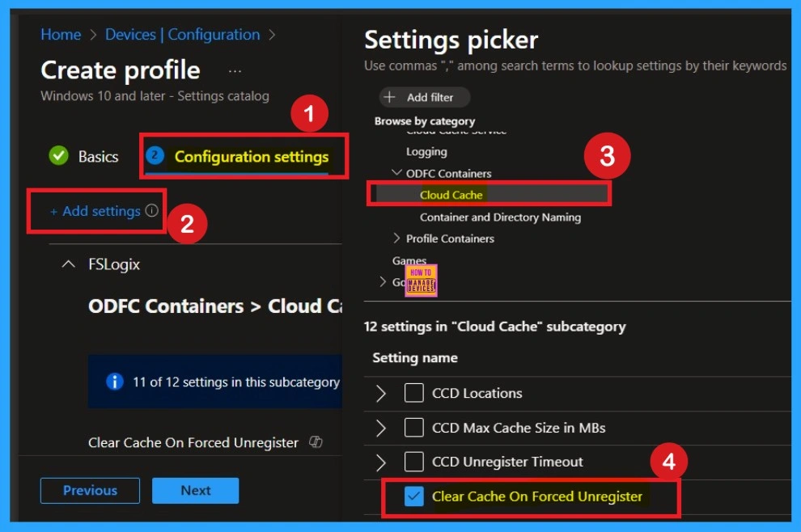Image resolution: width=801 pixels, height=532 pixels.
Task: Click the green Basics completed checkmark icon
Action: coord(58,156)
